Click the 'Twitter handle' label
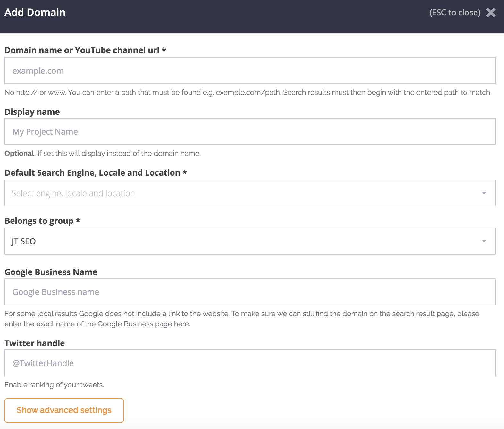The height and width of the screenshot is (429, 504). click(x=35, y=343)
